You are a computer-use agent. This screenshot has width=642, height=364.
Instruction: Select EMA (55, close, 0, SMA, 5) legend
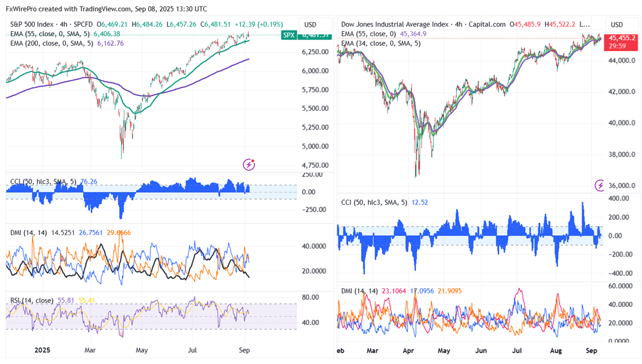coord(50,34)
